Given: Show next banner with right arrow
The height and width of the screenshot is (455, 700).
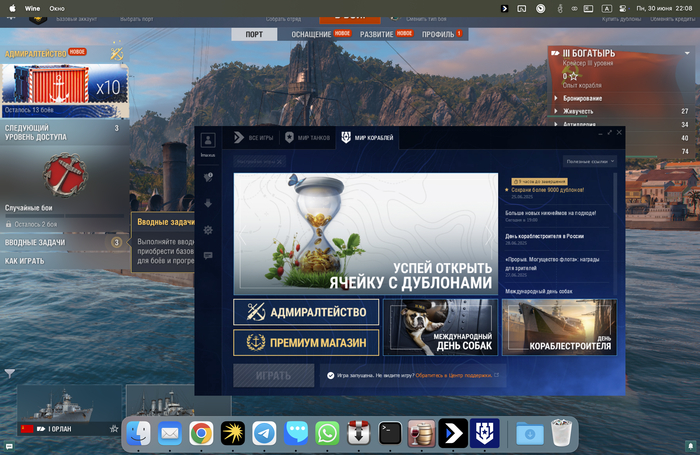Looking at the screenshot, I should (489, 234).
